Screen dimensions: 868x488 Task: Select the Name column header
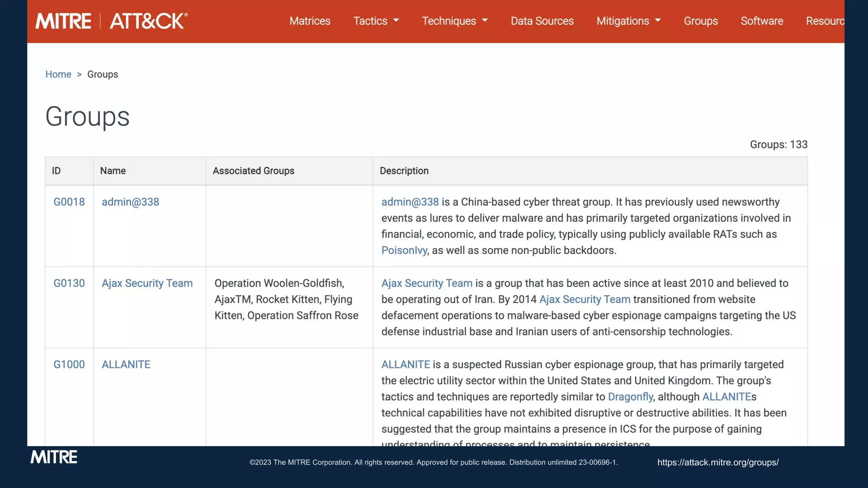click(x=150, y=171)
